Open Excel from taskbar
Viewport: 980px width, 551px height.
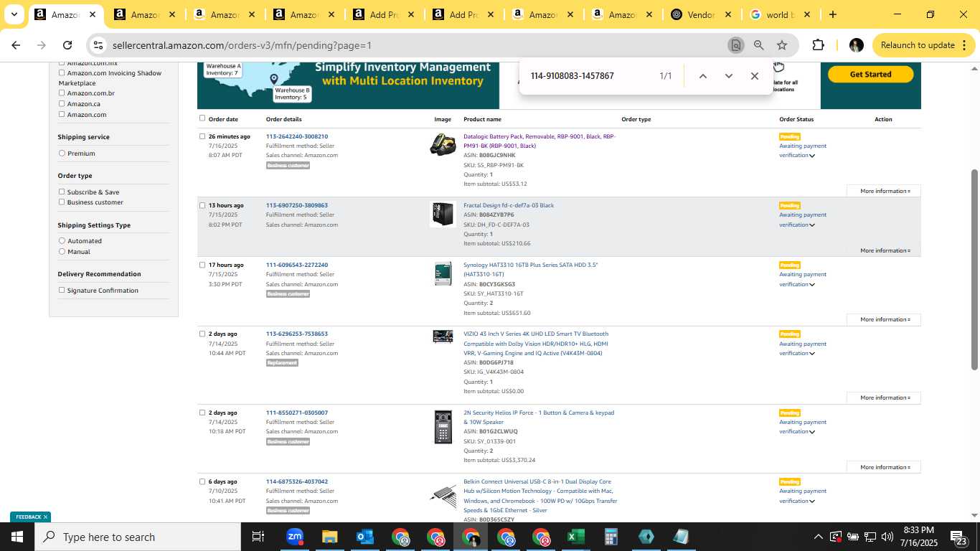tap(575, 537)
